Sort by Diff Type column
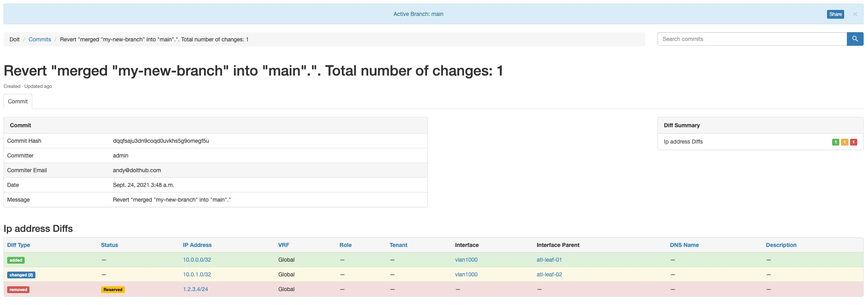This screenshot has height=305, width=868. point(19,245)
